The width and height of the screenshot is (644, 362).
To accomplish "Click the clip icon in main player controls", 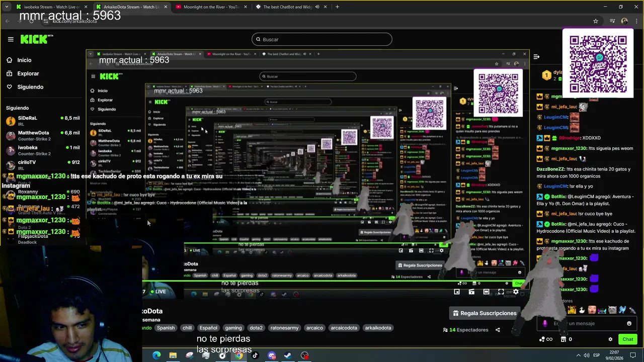I will coord(471,292).
